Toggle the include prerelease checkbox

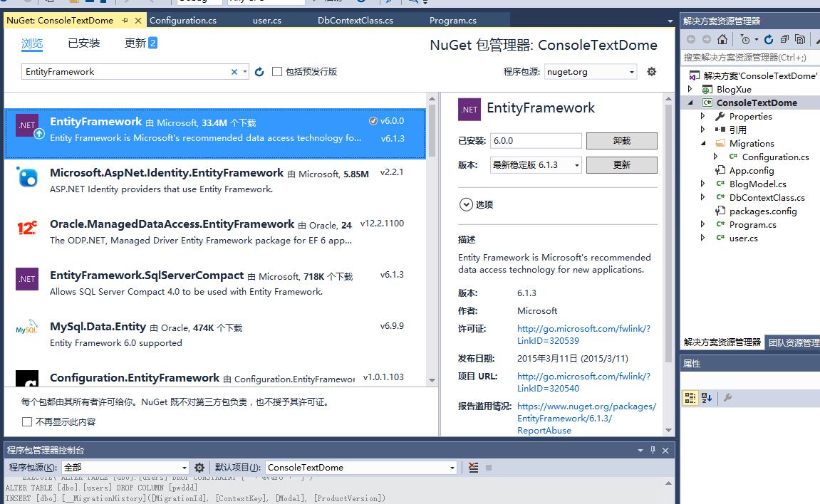click(277, 72)
